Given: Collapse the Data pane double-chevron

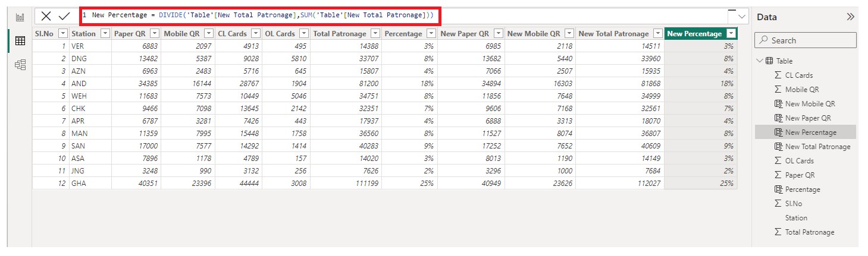Looking at the screenshot, I should [x=850, y=17].
